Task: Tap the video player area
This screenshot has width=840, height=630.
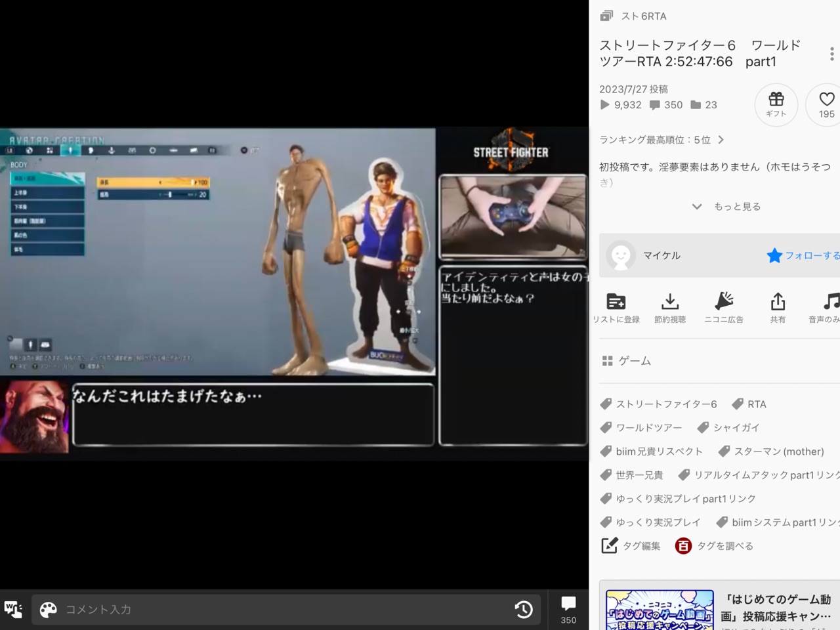Action: [x=294, y=293]
